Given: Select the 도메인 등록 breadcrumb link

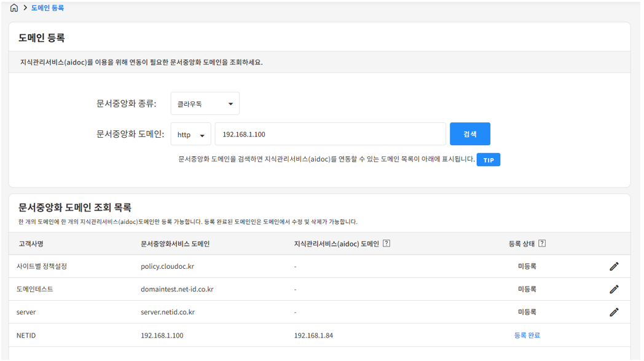Looking at the screenshot, I should pyautogui.click(x=47, y=8).
